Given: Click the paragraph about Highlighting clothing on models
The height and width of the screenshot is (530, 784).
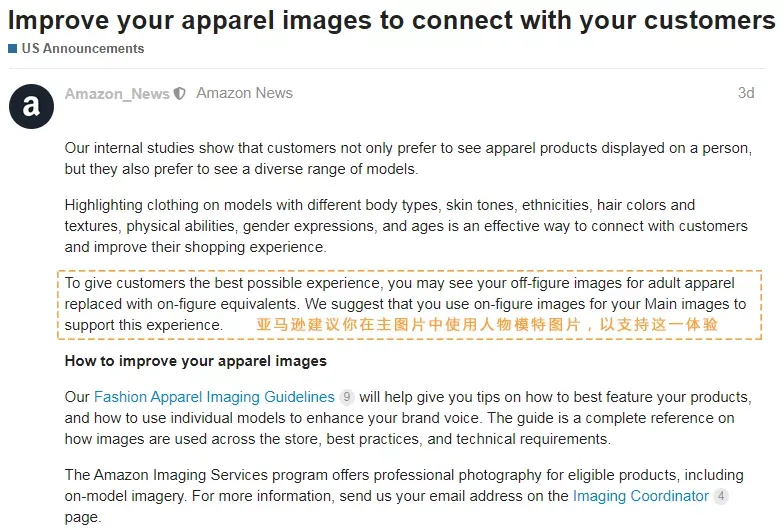Looking at the screenshot, I should point(406,226).
